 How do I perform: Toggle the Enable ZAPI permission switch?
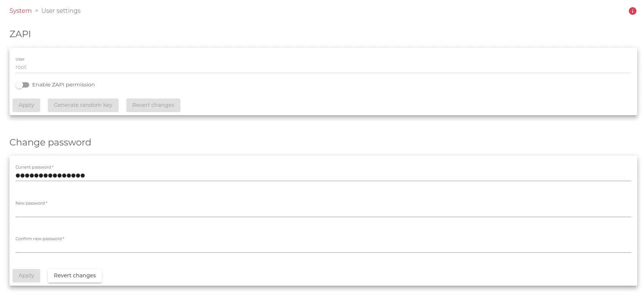pyautogui.click(x=22, y=85)
